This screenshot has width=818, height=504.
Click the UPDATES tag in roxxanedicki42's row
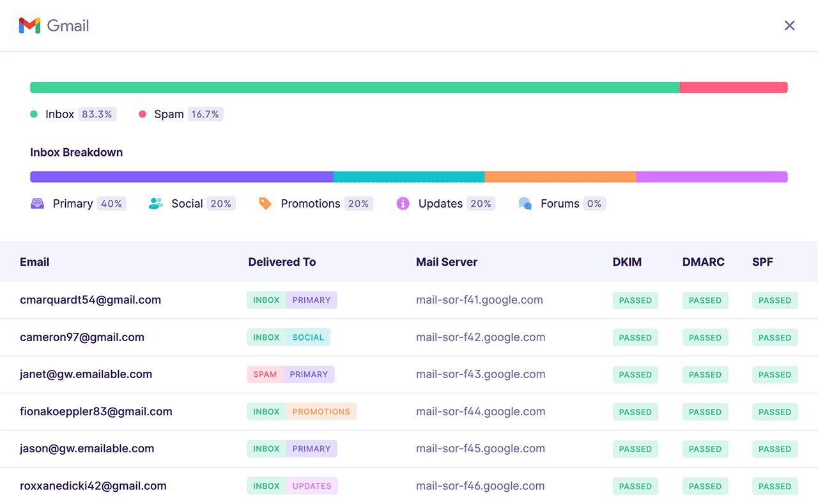pos(312,486)
